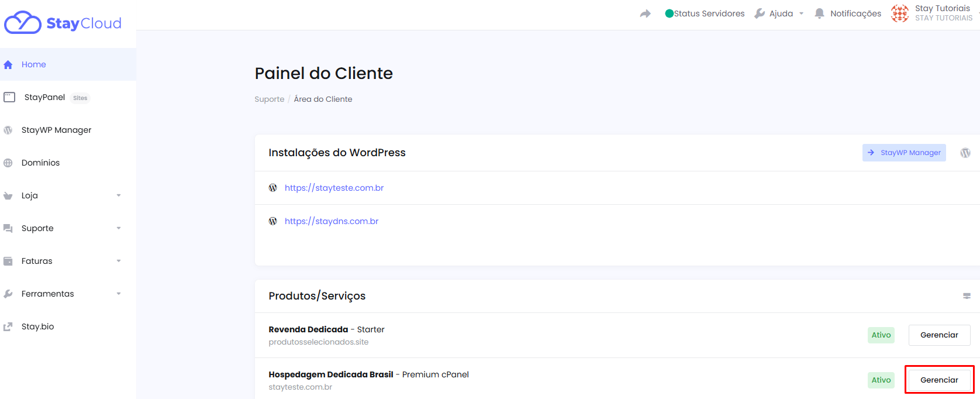The height and width of the screenshot is (399, 980).
Task: Open the Ajuda menu label
Action: coord(781,13)
